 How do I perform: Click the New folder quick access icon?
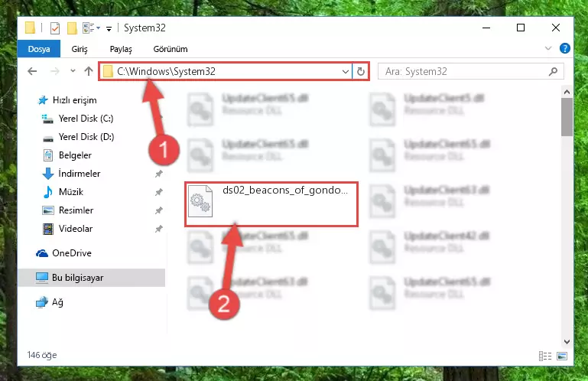pos(72,28)
